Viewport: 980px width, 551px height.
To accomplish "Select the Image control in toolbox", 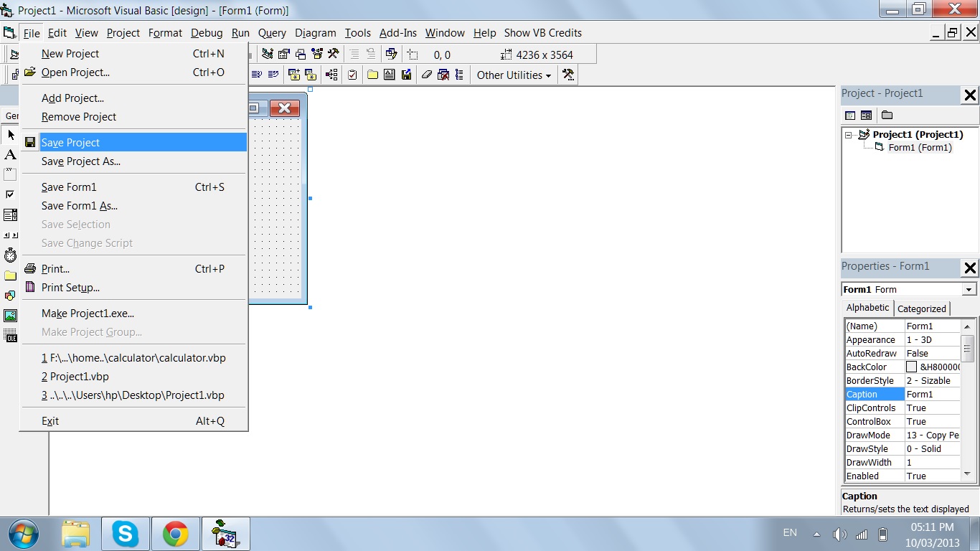I will pos(10,316).
